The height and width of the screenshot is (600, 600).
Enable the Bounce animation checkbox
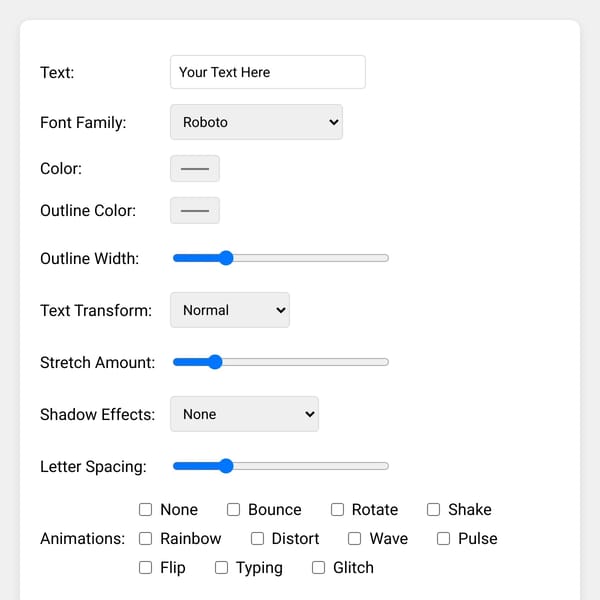(x=233, y=509)
